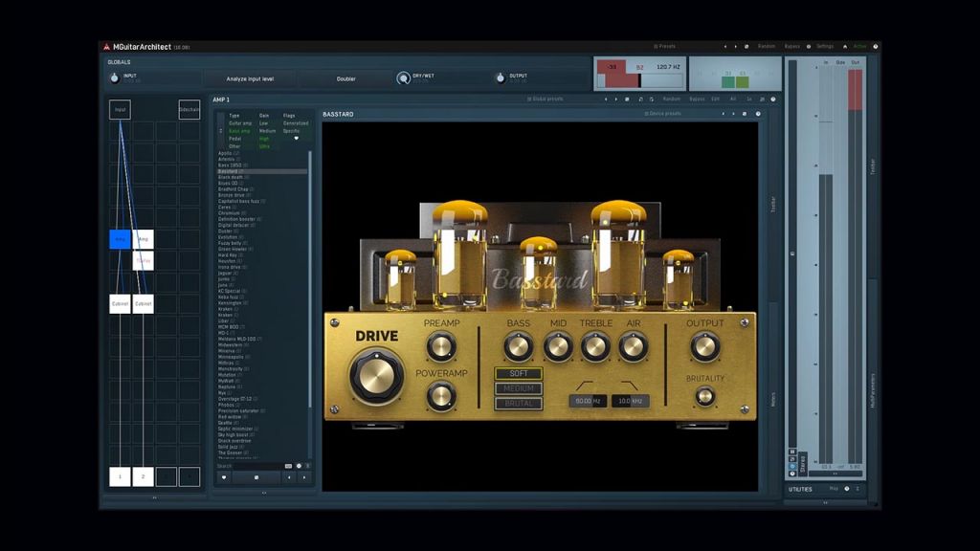The image size is (980, 551).
Task: Click the Input gain knob in Globals
Action: [115, 78]
